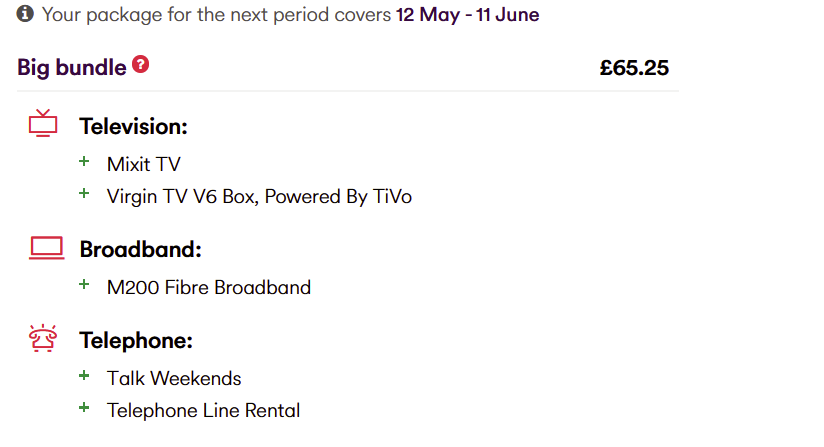This screenshot has width=824, height=447.
Task: Click the green plus next to Talk Weekends
Action: 85,376
